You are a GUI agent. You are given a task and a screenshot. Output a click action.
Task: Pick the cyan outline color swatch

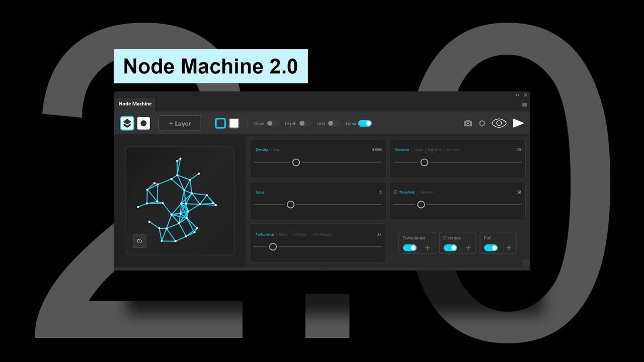coord(220,123)
